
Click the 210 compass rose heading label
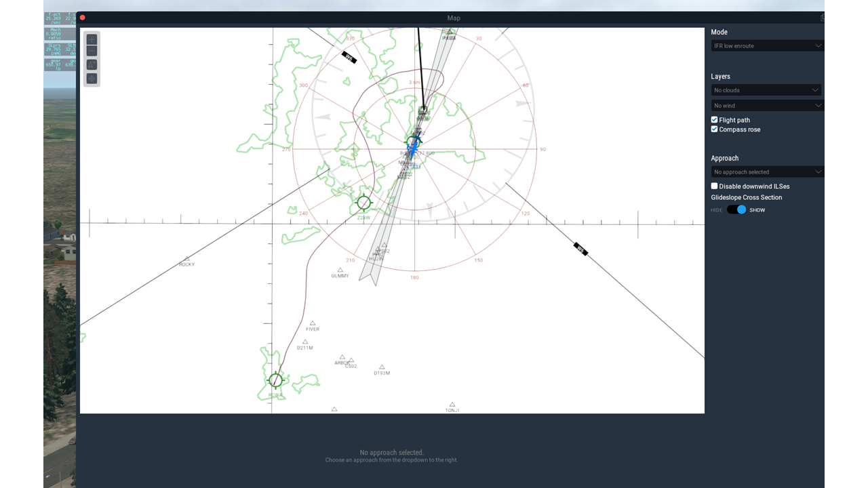tap(350, 260)
